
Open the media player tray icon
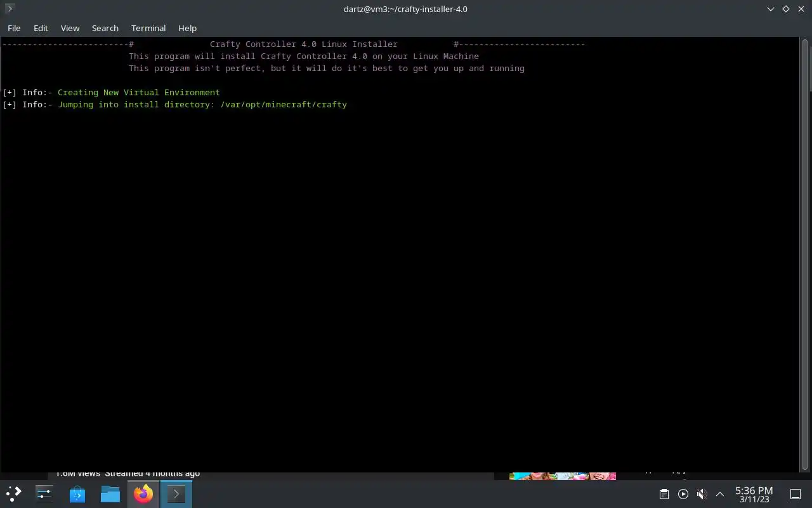683,494
